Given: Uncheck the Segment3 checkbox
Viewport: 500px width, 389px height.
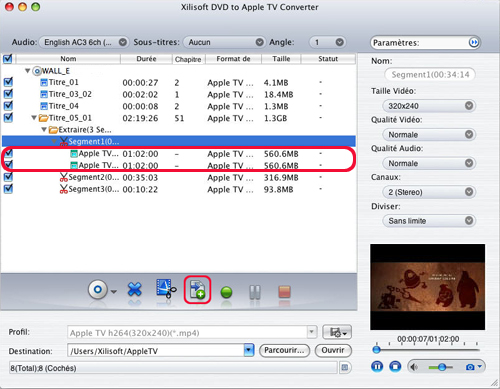Looking at the screenshot, I should click(x=8, y=189).
